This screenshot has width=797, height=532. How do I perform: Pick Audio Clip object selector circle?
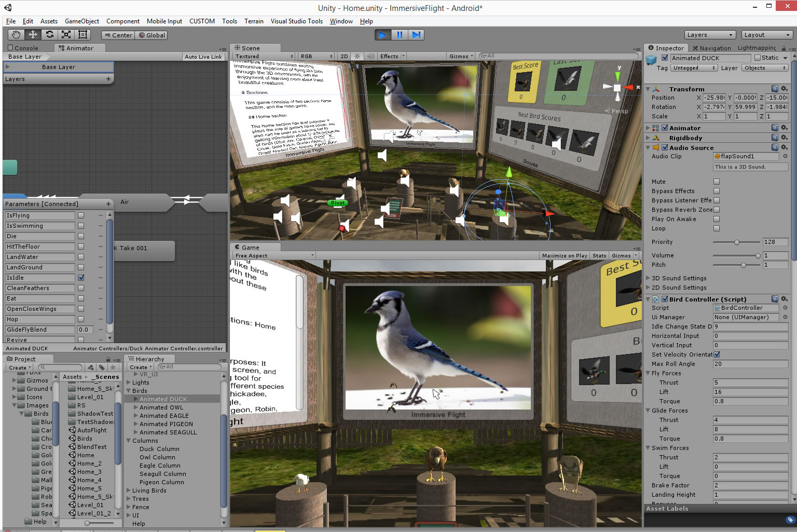(x=785, y=156)
